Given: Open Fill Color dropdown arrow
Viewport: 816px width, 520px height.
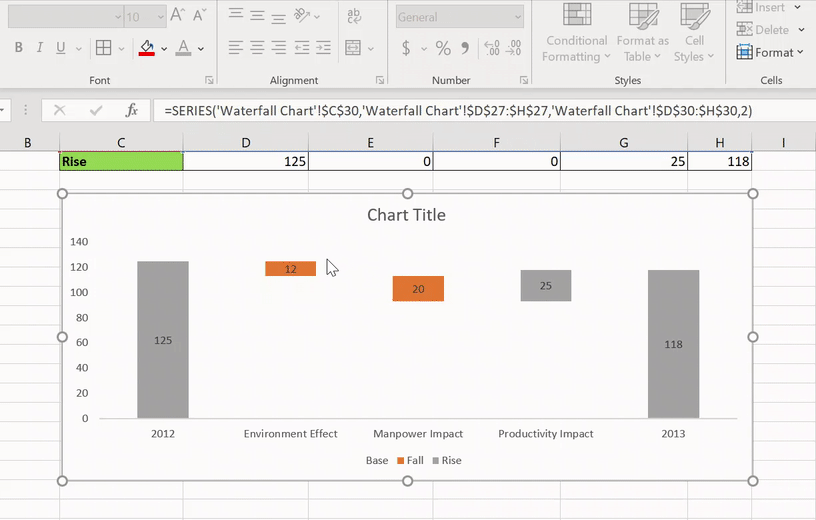Looking at the screenshot, I should point(164,48).
